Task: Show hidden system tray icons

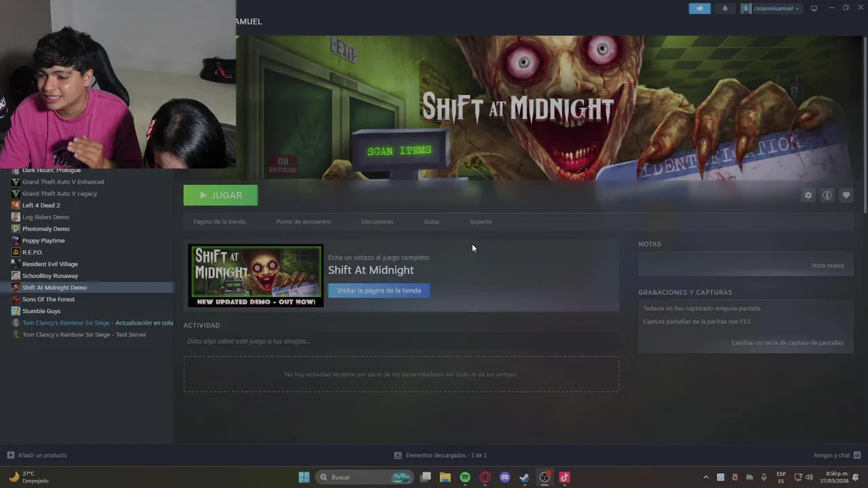Action: pos(706,477)
